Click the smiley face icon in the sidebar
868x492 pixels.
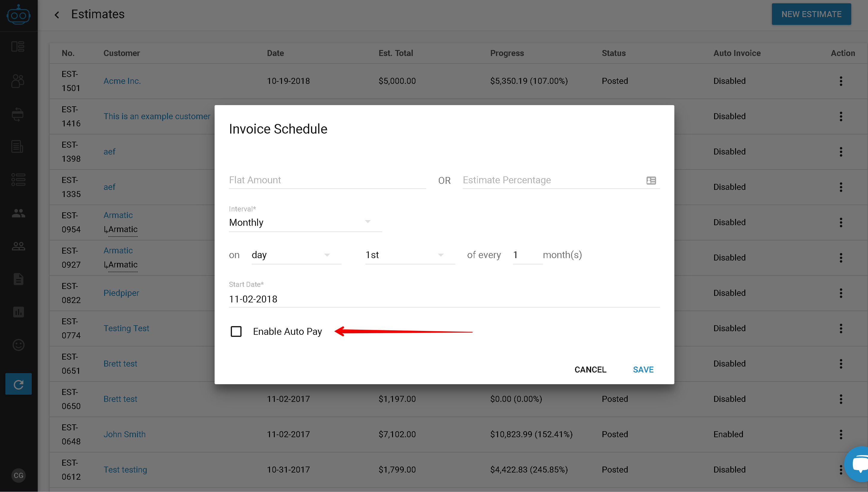(x=19, y=345)
